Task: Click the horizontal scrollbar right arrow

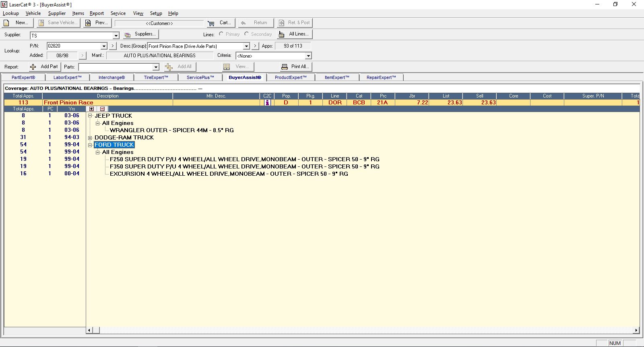Action: (x=636, y=330)
